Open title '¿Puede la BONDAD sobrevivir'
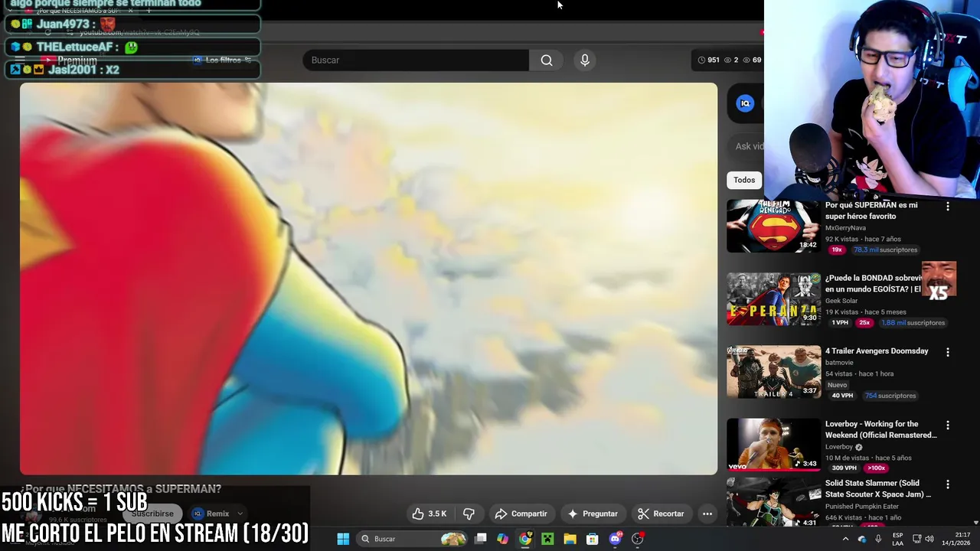Screen dimensions: 980x551 click(x=874, y=284)
